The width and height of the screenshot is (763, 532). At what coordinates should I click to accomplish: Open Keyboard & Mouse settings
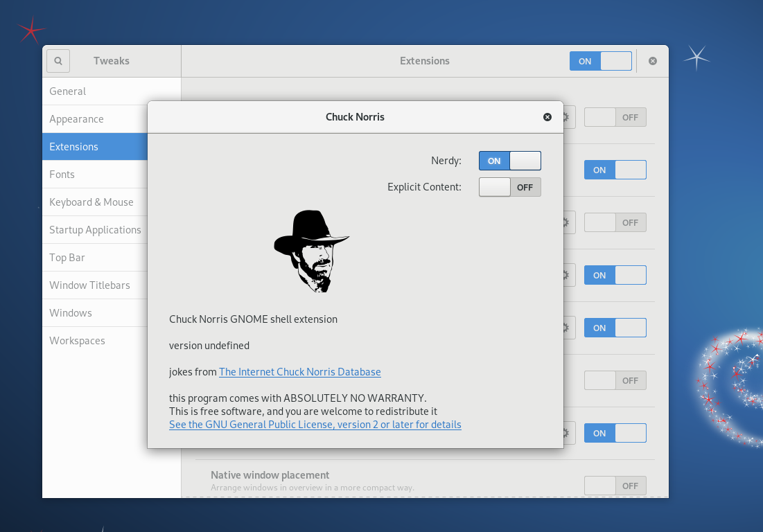tap(95, 202)
